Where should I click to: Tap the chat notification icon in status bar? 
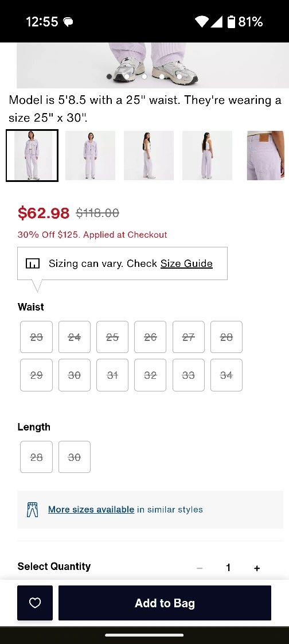tap(68, 22)
